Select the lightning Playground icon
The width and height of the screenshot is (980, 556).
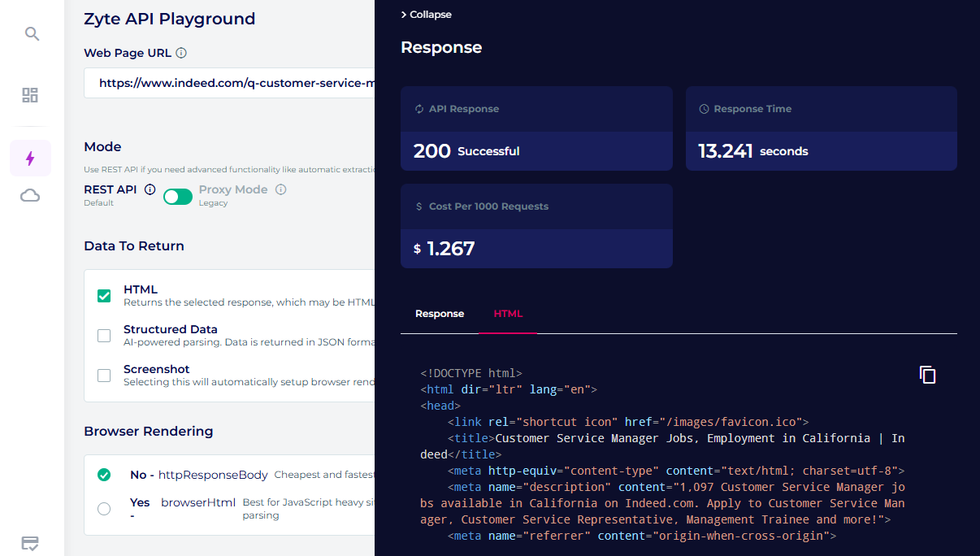point(30,158)
